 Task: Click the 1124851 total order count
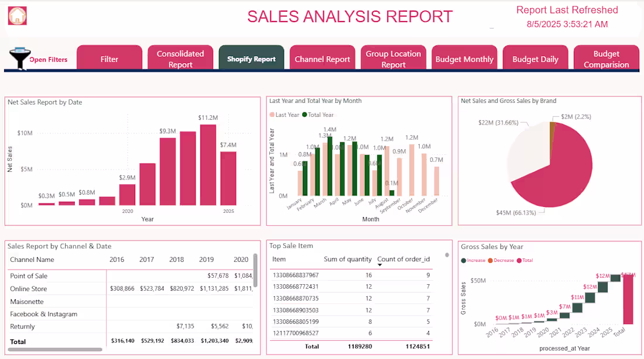tap(417, 346)
